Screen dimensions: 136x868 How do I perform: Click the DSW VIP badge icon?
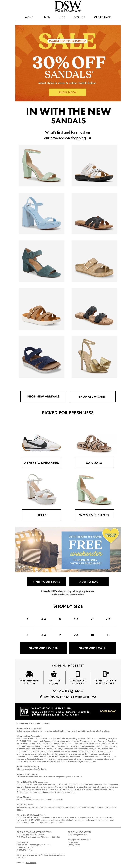click(25, 711)
